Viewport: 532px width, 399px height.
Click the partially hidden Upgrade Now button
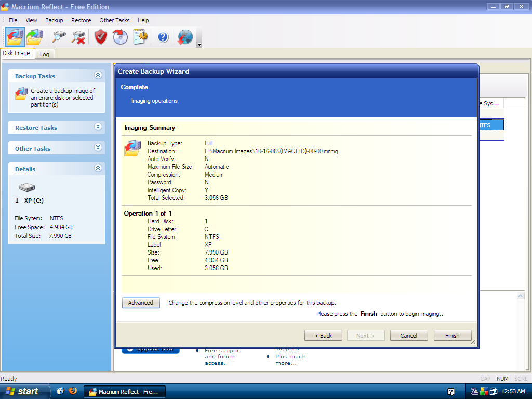click(151, 350)
